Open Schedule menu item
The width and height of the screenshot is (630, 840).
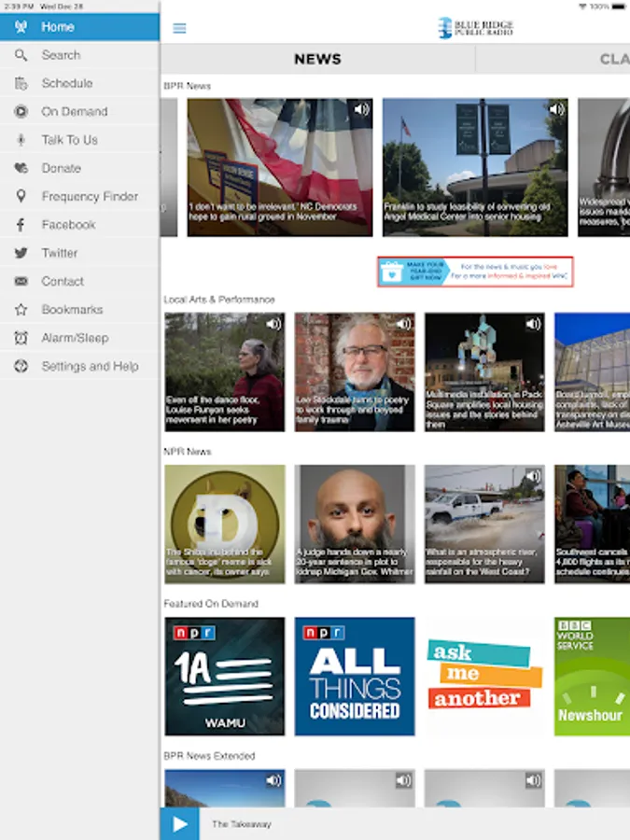click(79, 84)
